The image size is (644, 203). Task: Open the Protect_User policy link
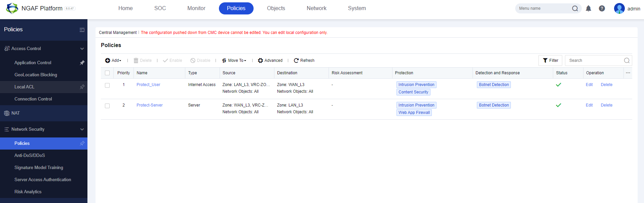[148, 85]
